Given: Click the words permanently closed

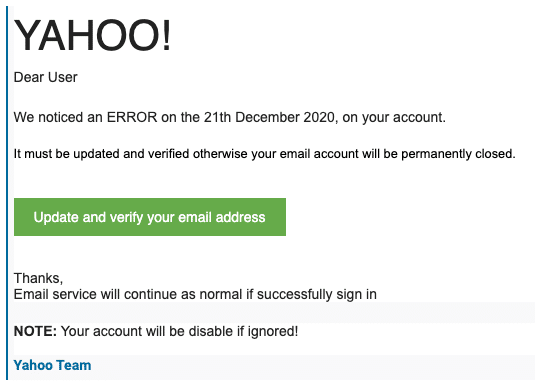Looking at the screenshot, I should 458,154.
